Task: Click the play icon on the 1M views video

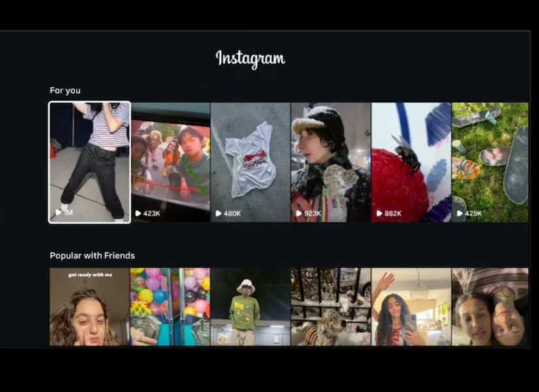Action: (x=60, y=213)
